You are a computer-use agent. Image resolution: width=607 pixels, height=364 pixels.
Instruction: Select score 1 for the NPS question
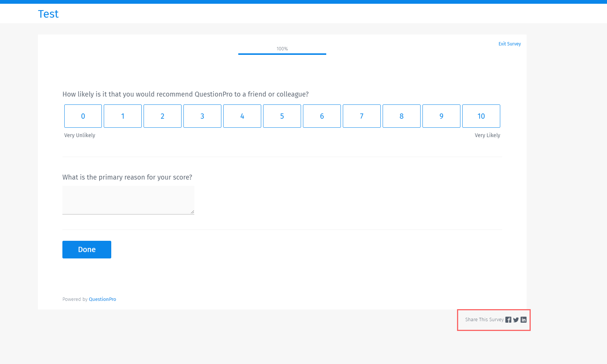click(x=123, y=116)
